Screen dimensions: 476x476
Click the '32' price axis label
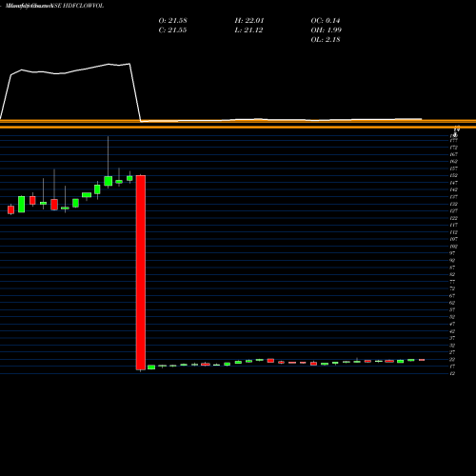click(x=452, y=346)
